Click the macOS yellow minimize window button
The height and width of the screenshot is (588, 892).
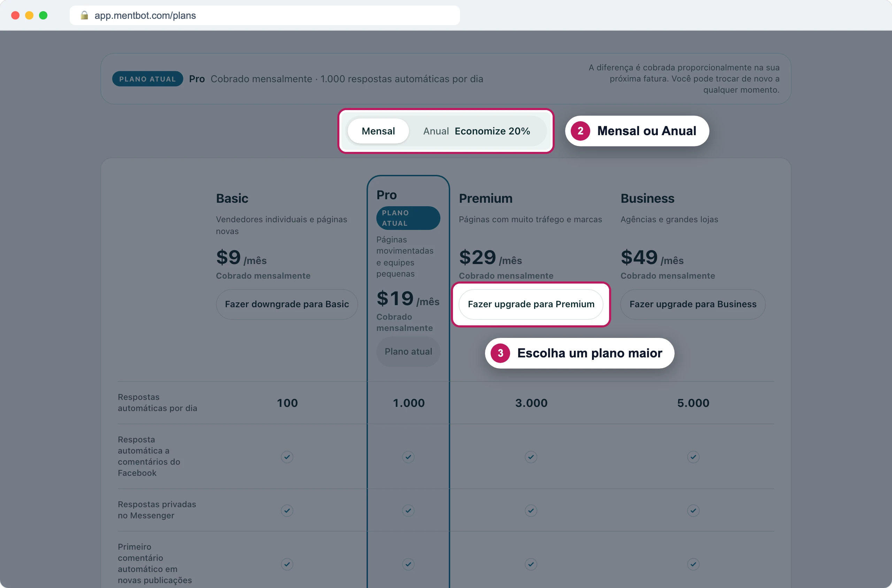[29, 15]
